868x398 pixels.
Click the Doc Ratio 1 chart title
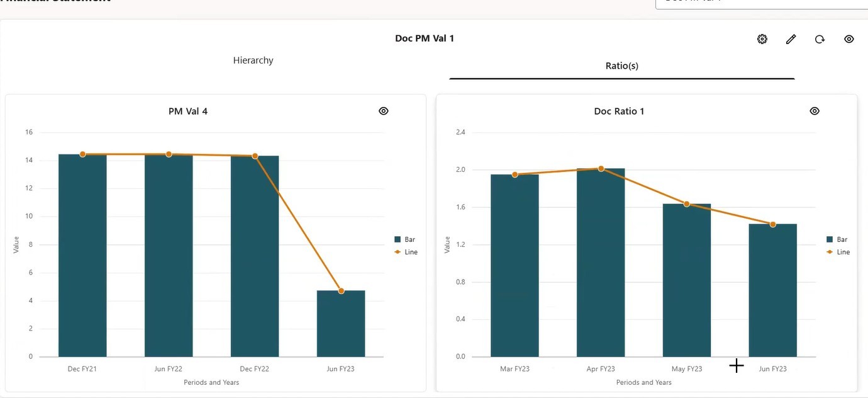point(619,111)
